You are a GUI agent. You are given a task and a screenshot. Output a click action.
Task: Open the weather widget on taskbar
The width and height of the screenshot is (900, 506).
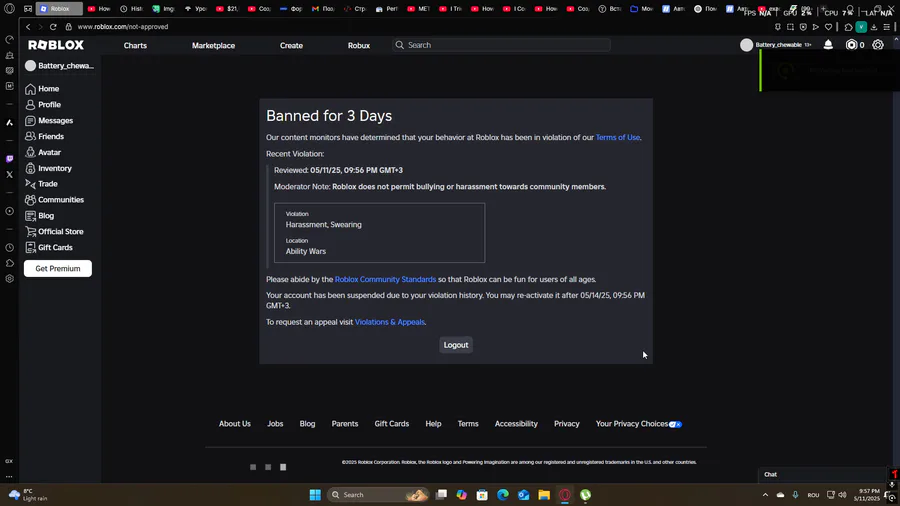point(28,495)
